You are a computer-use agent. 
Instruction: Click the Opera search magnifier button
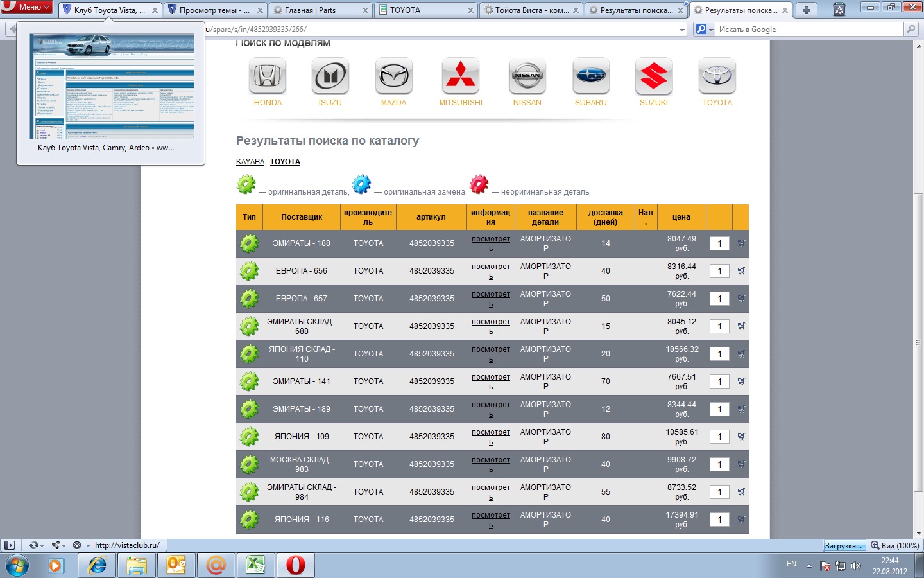coord(911,30)
